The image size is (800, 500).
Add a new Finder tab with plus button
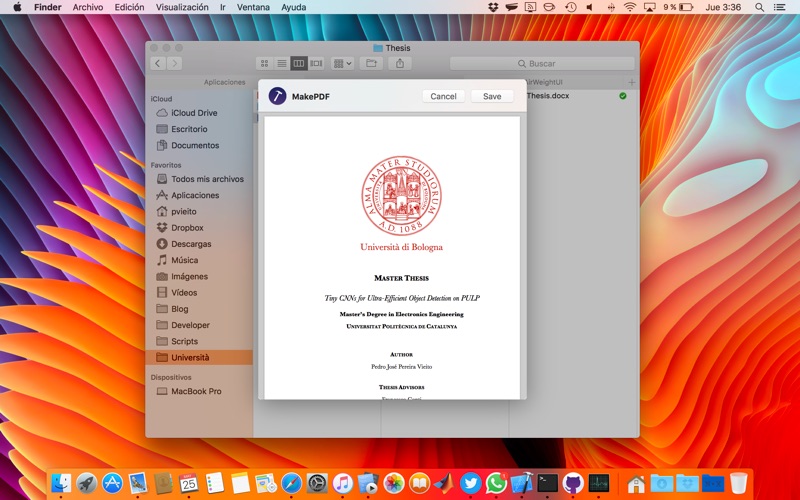pos(631,82)
